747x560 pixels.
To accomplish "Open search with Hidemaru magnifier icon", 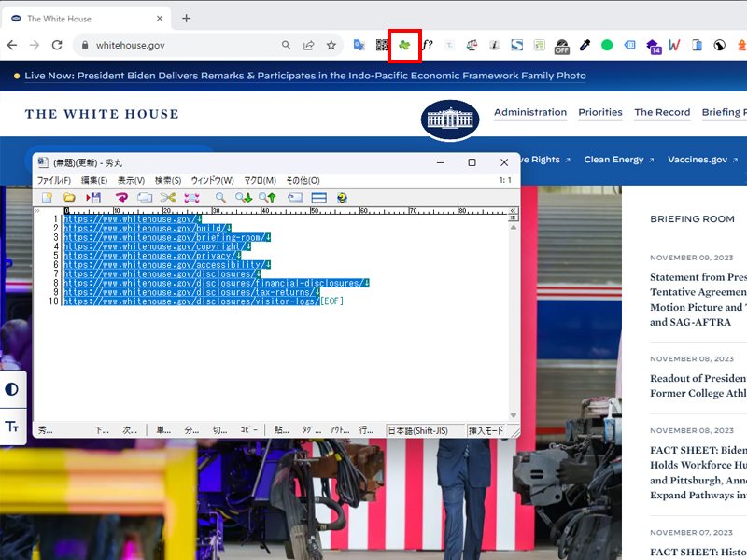I will (x=220, y=198).
